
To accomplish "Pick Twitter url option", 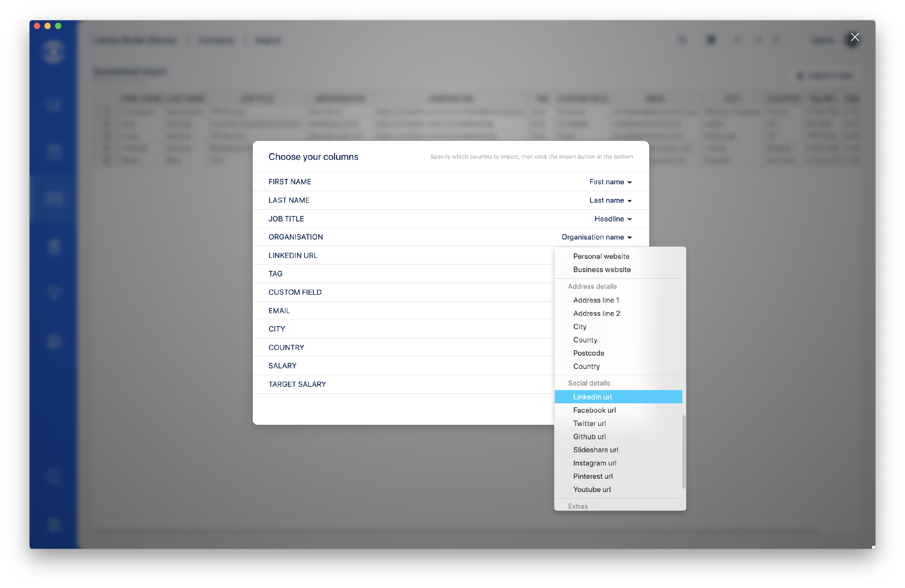I will pyautogui.click(x=589, y=424).
